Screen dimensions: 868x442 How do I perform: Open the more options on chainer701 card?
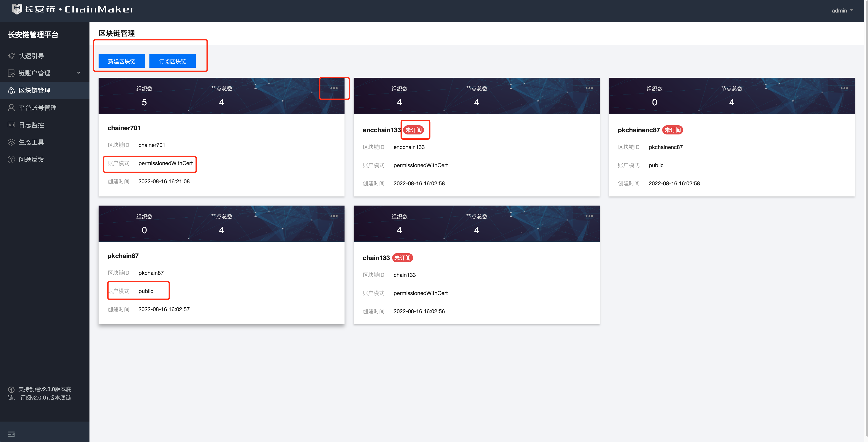point(334,88)
